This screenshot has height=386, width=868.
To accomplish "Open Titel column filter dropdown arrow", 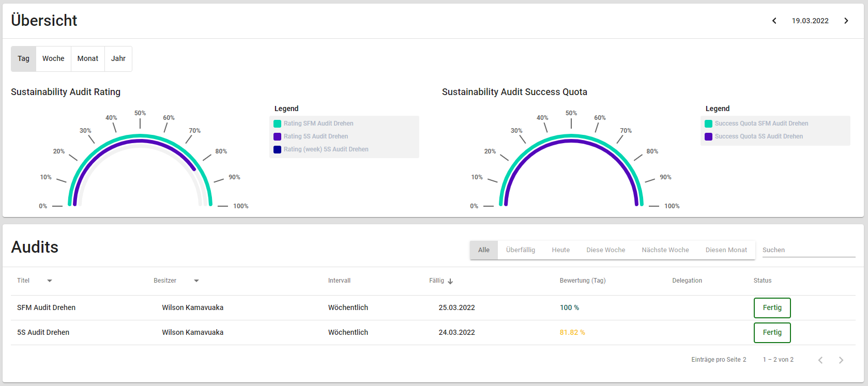I will 50,281.
